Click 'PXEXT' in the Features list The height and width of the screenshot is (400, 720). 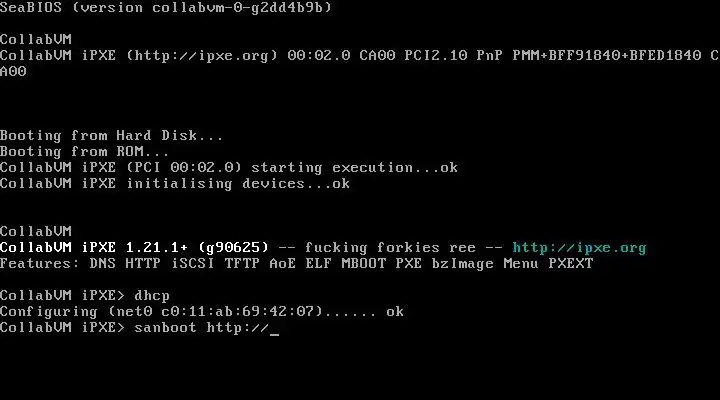pos(571,264)
